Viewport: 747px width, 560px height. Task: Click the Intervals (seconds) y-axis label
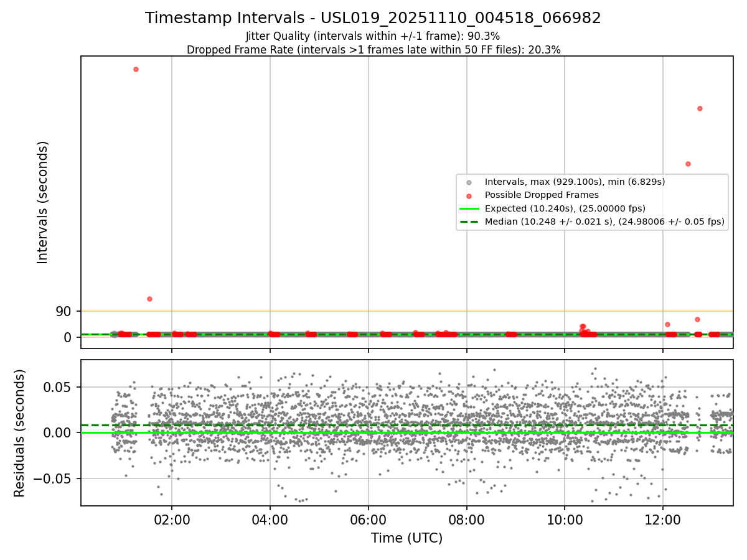[42, 202]
